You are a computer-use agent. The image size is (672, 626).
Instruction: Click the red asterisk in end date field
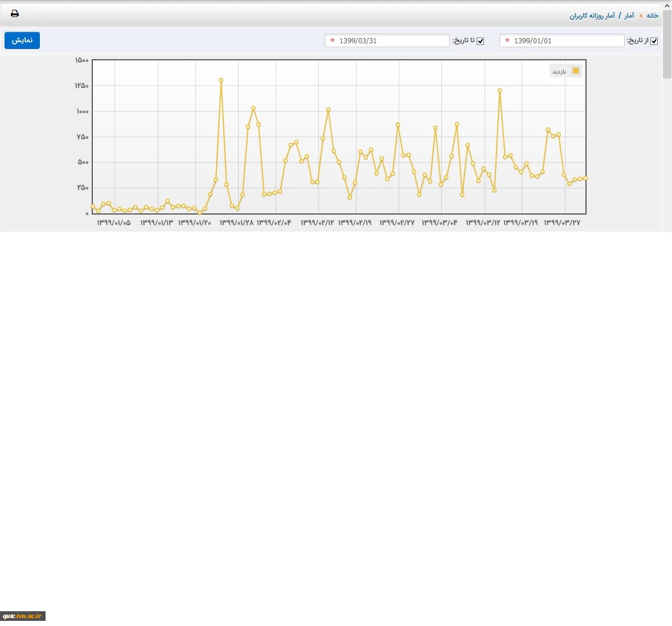coord(332,41)
